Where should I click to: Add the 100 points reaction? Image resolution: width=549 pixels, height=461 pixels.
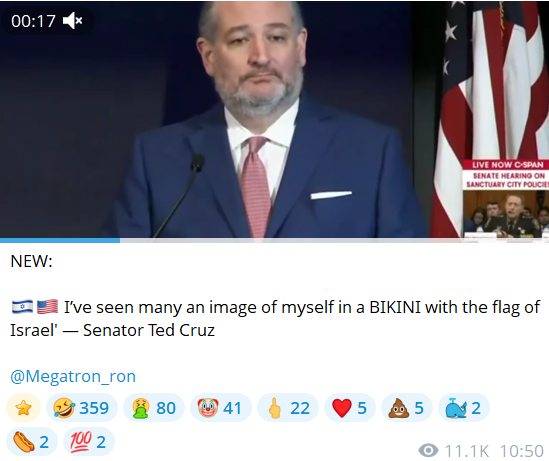coord(89,441)
